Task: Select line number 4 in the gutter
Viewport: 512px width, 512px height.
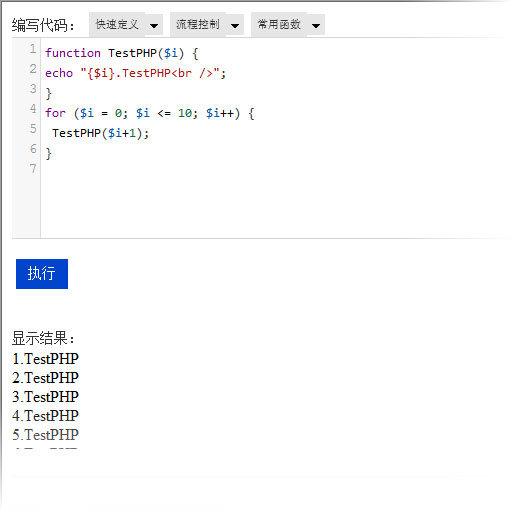Action: point(33,109)
